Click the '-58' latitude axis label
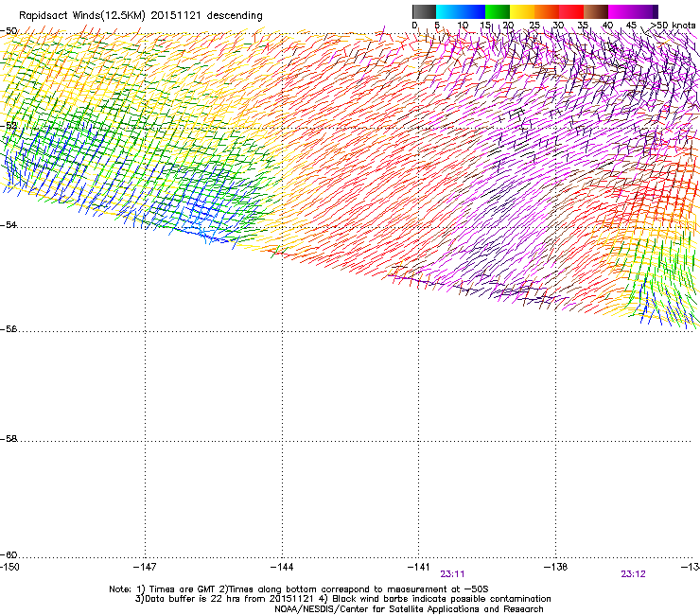 pyautogui.click(x=9, y=439)
